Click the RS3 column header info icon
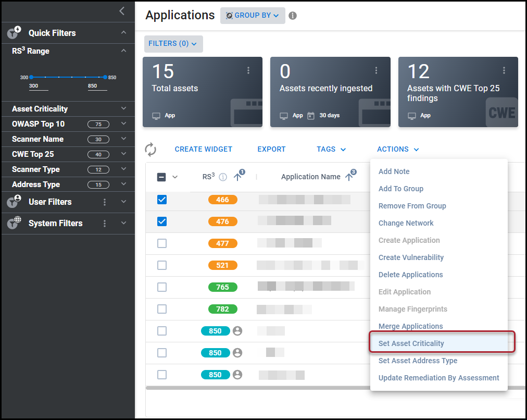The image size is (527, 420). 222,177
